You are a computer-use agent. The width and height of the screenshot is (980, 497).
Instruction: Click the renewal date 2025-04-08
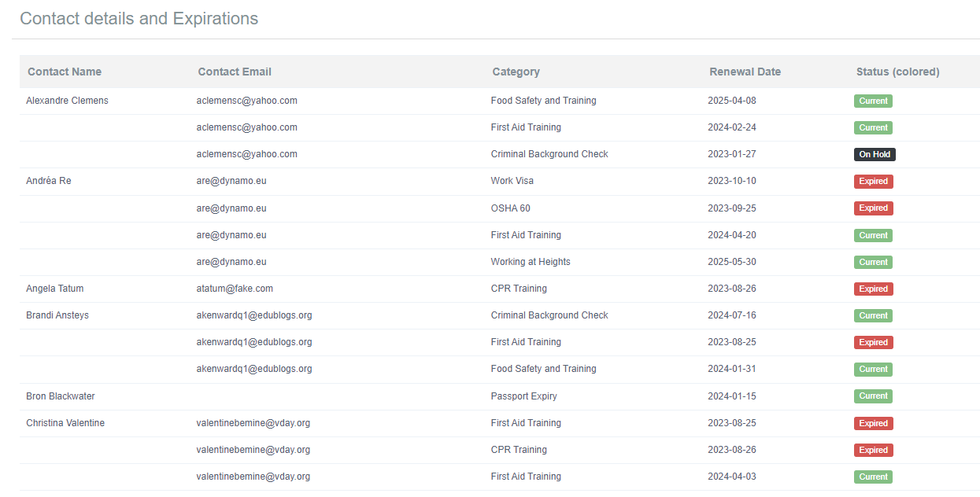pyautogui.click(x=732, y=101)
